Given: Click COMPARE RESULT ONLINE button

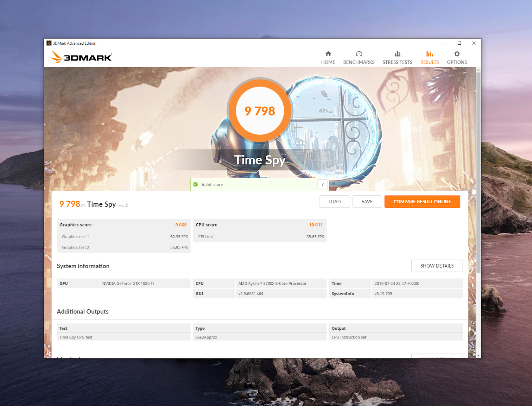Looking at the screenshot, I should click(422, 202).
